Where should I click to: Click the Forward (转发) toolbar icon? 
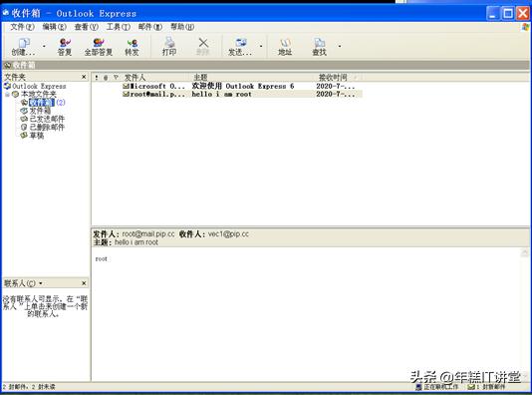pyautogui.click(x=132, y=47)
